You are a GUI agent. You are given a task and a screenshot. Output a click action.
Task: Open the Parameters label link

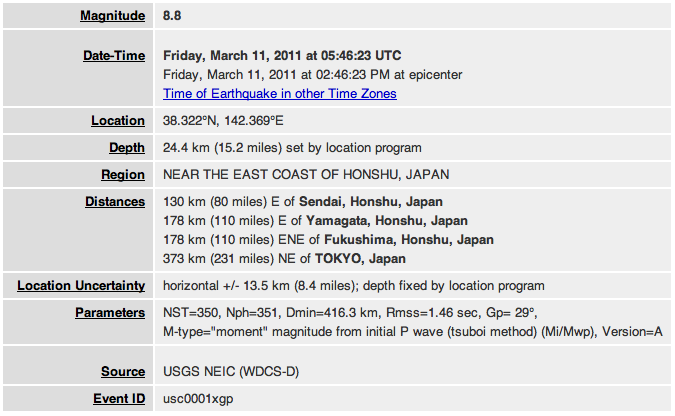click(110, 313)
